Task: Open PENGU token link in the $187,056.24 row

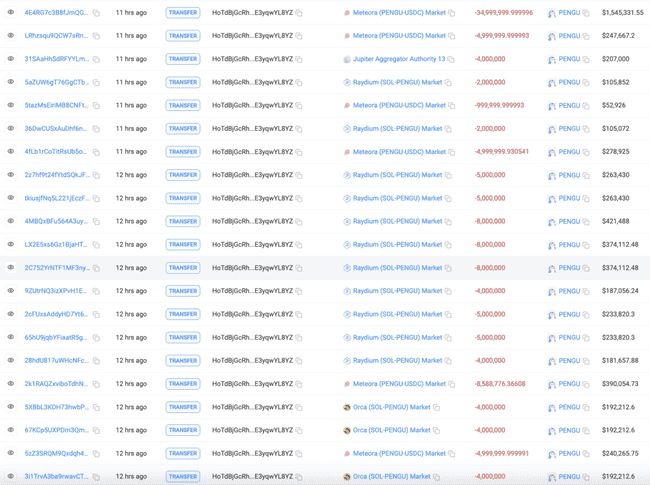Action: coord(569,291)
